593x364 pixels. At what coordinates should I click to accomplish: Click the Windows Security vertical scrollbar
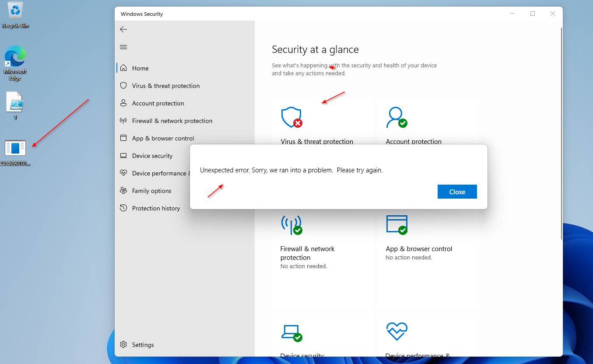561,131
